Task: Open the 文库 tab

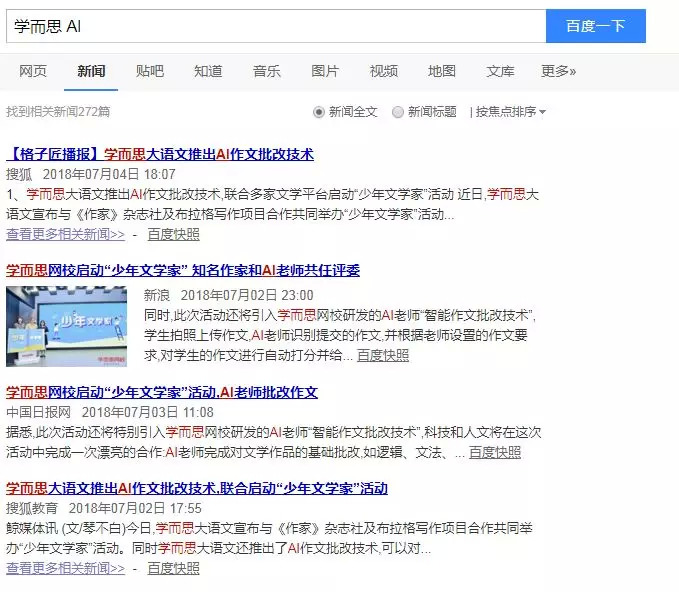Action: (x=500, y=71)
